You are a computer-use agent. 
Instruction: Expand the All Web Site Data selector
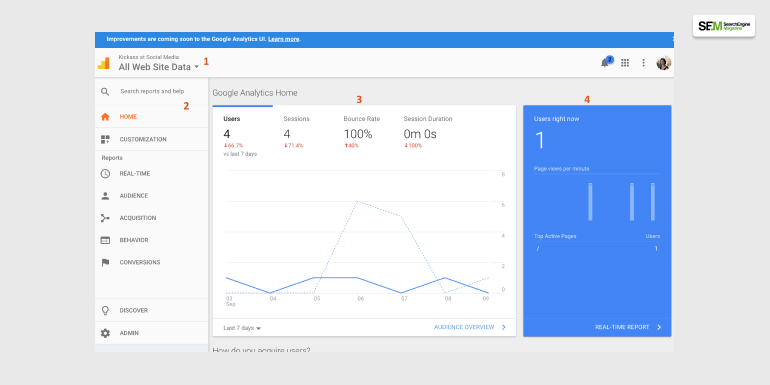159,67
